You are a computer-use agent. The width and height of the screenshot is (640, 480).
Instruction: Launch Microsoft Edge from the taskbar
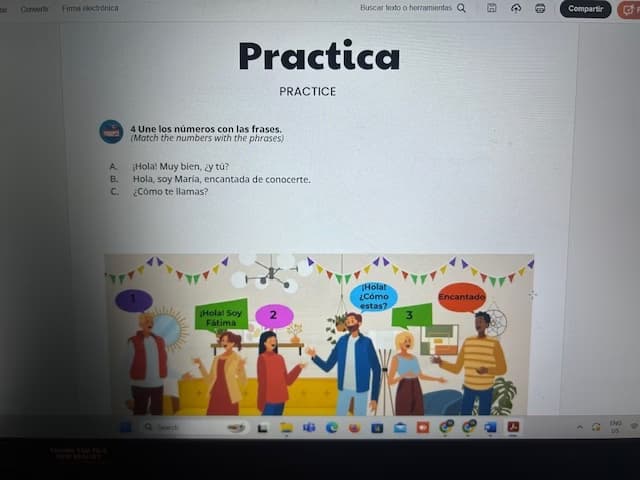(332, 427)
